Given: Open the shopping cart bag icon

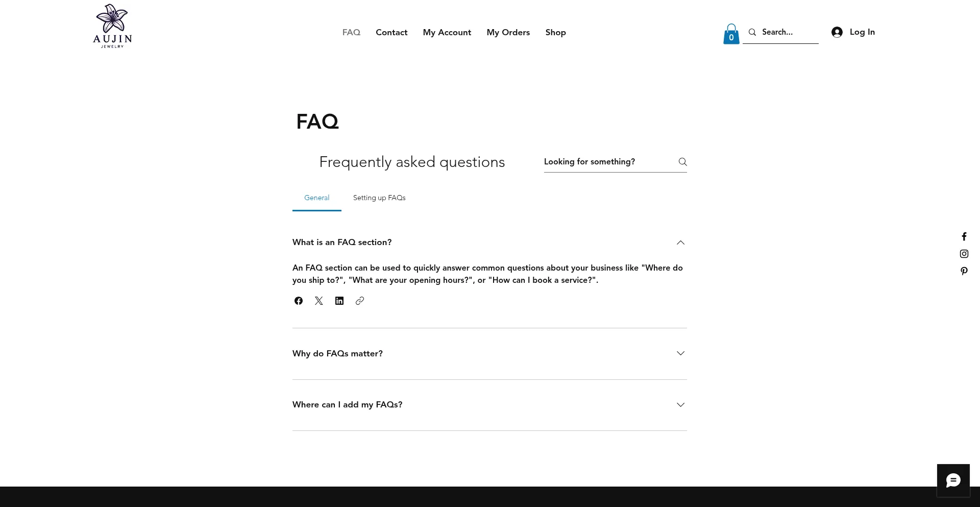Looking at the screenshot, I should tap(731, 34).
